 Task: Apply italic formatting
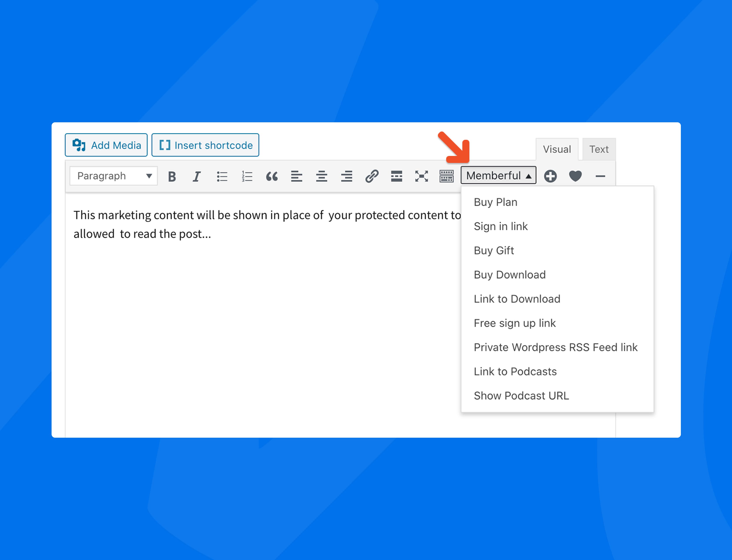tap(197, 176)
